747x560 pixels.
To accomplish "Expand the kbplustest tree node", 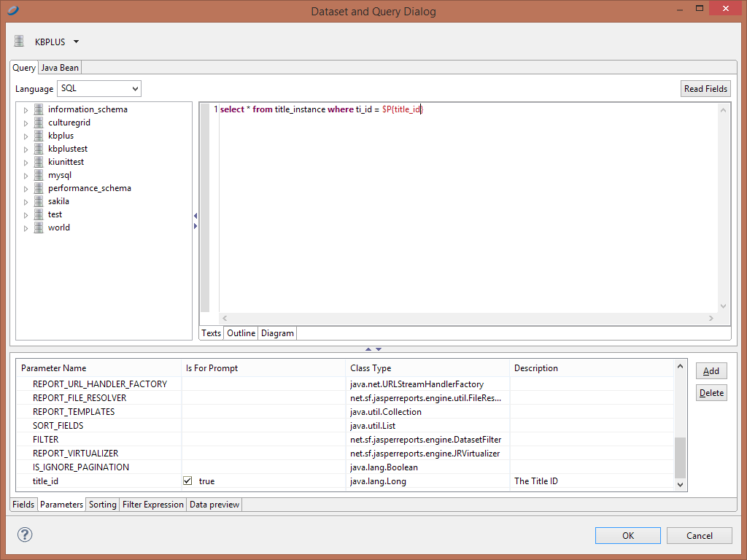I will [26, 149].
